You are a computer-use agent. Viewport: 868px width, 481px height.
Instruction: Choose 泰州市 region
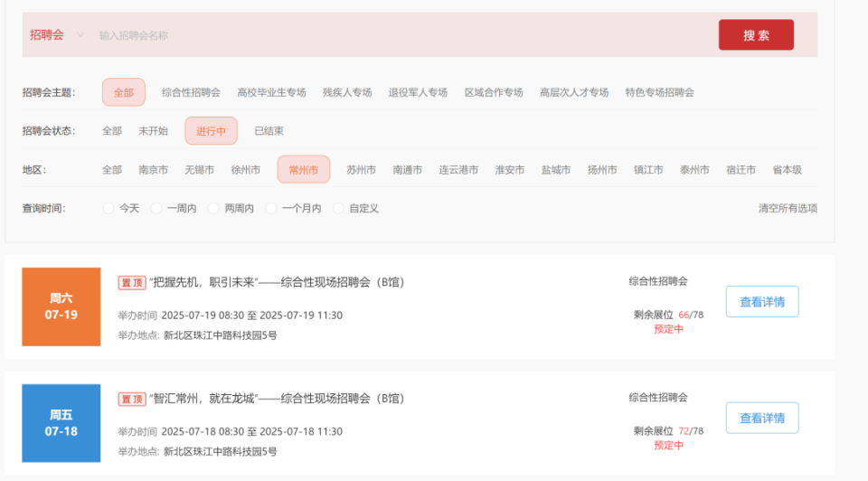point(694,170)
